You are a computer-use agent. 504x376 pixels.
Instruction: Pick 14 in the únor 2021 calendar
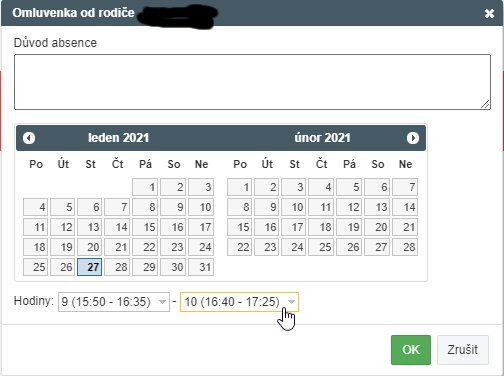click(x=405, y=207)
